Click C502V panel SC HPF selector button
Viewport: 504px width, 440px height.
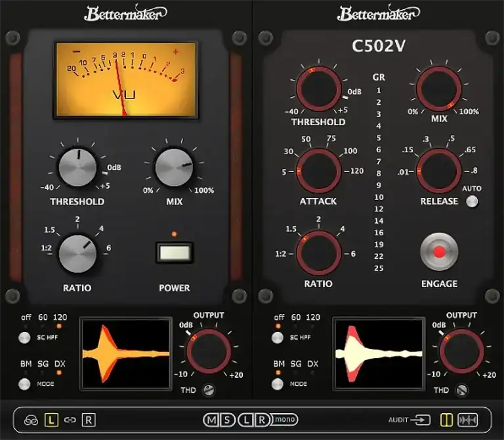[x=278, y=338]
